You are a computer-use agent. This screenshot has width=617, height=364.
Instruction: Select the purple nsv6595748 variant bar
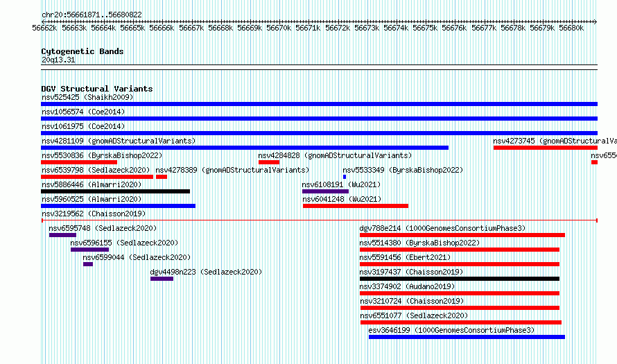tap(62, 235)
